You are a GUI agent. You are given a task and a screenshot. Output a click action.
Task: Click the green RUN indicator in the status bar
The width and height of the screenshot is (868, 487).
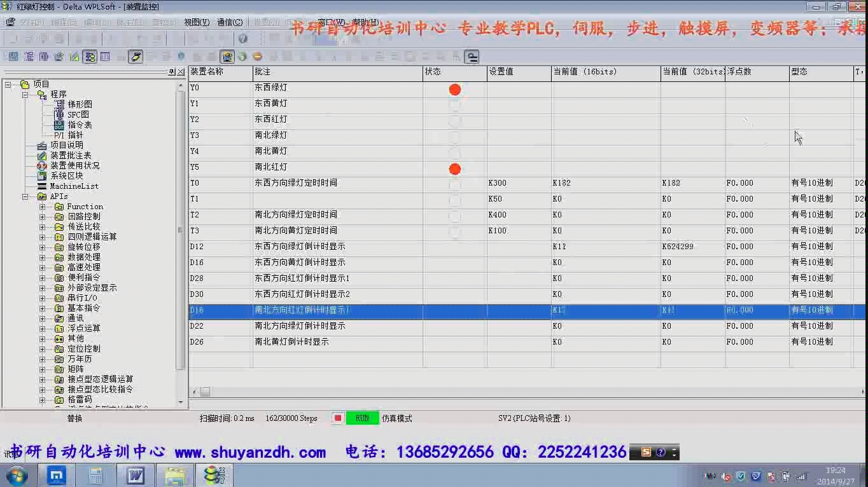362,418
